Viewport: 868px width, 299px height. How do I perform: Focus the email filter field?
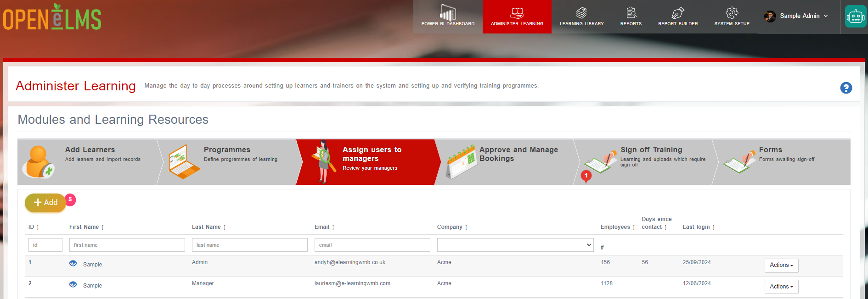coord(372,245)
